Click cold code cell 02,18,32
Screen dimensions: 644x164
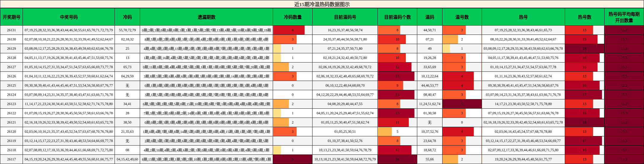pyautogui.click(x=127, y=39)
